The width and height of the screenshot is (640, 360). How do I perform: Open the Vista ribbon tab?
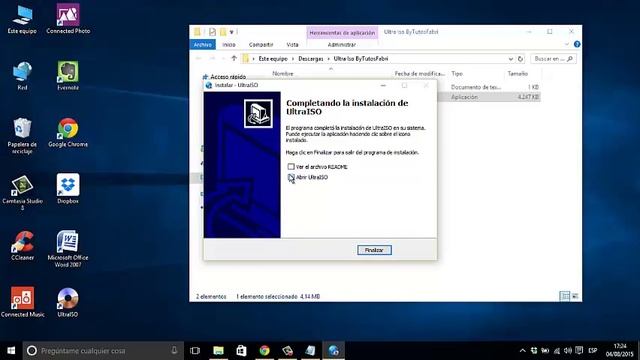click(x=292, y=44)
